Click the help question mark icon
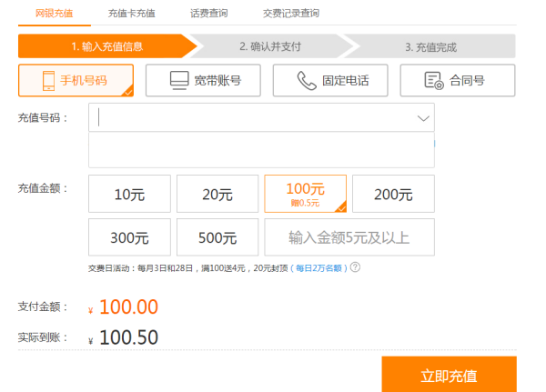Screen dimensions: 546x392 pyautogui.click(x=355, y=267)
